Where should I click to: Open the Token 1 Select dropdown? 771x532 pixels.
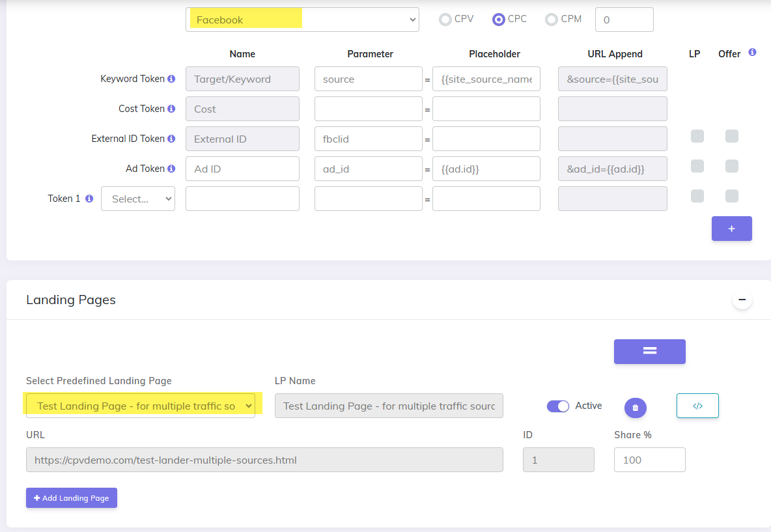137,198
